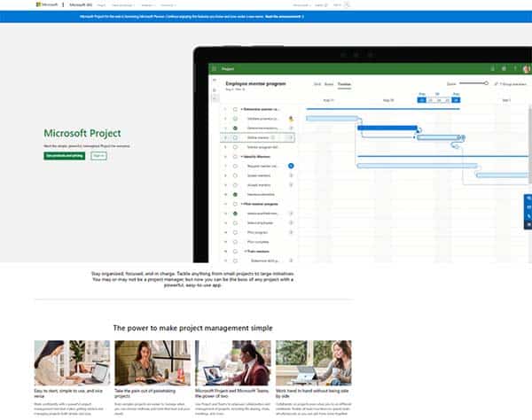Image resolution: width=532 pixels, height=420 pixels.
Task: Click the Pilot complete task name
Action: pyautogui.click(x=258, y=242)
